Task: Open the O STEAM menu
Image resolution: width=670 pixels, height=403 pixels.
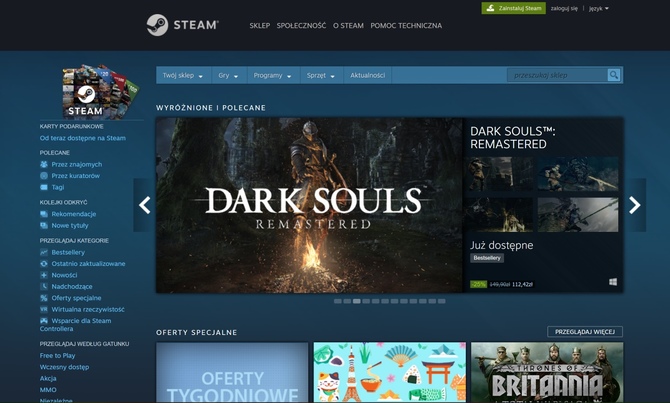Action: [x=348, y=26]
